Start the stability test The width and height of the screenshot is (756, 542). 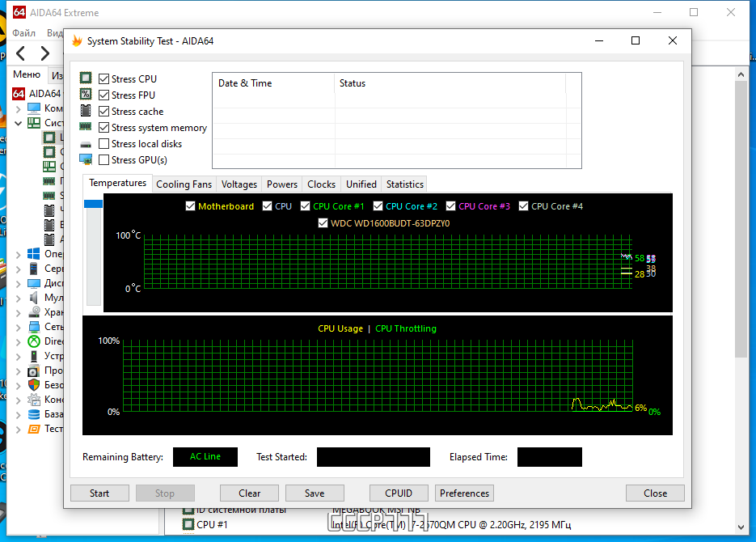99,493
